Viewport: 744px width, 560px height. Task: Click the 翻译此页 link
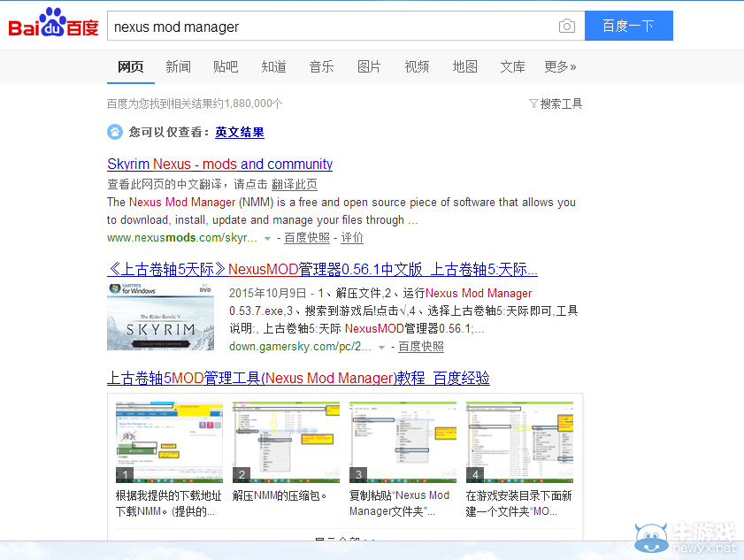pos(295,184)
